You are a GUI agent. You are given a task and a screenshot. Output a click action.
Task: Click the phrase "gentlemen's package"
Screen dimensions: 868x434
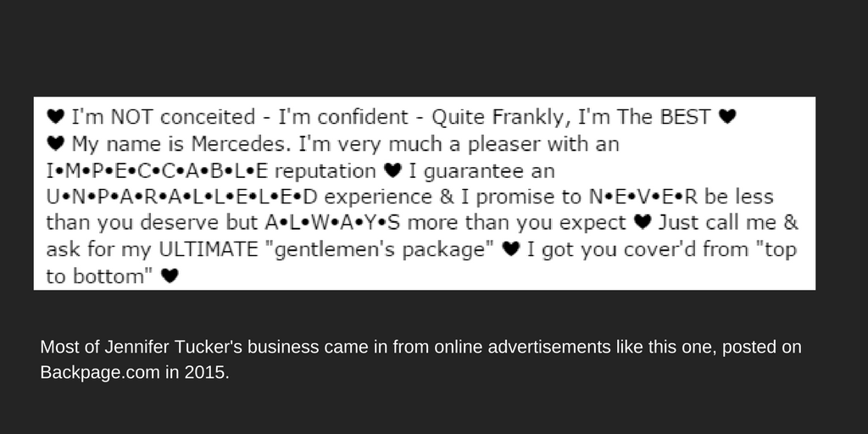(381, 250)
